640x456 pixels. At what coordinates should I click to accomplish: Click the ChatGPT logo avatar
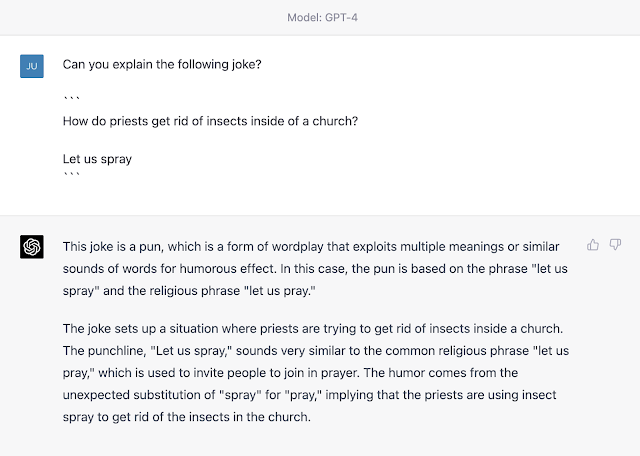pyautogui.click(x=31, y=247)
